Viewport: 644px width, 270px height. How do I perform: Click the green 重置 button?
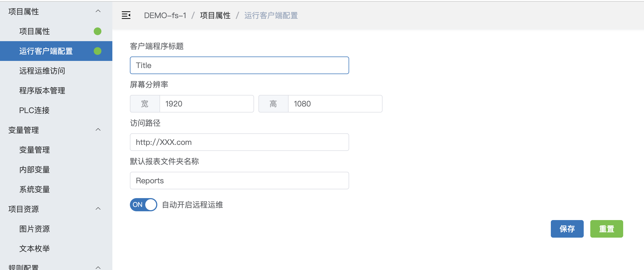point(606,229)
